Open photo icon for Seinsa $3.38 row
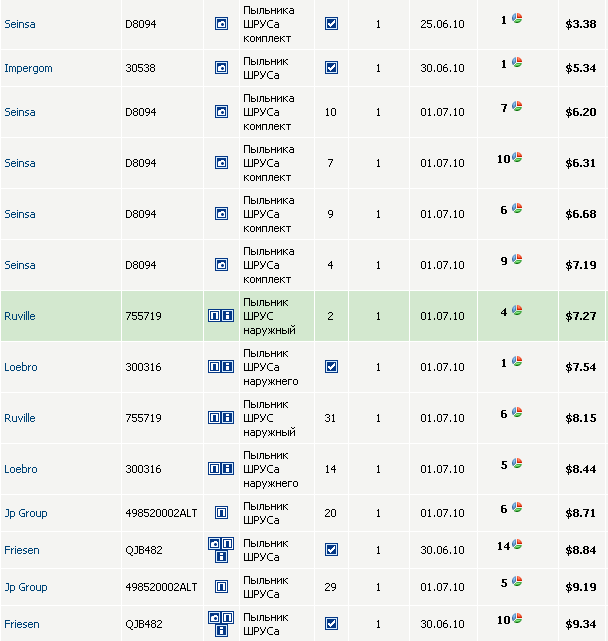This screenshot has height=641, width=608. [221, 24]
